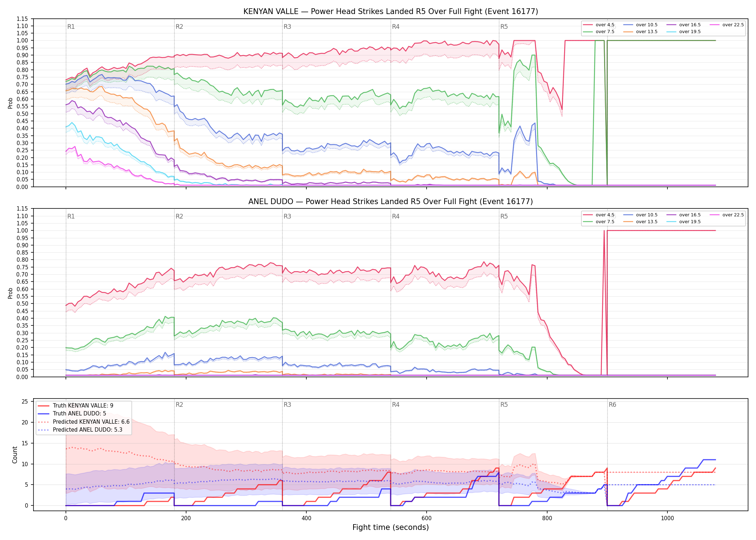Select 'over 22.5' legend entry in KENYAN VALLE chart
The image size is (756, 540).
pyautogui.click(x=727, y=25)
